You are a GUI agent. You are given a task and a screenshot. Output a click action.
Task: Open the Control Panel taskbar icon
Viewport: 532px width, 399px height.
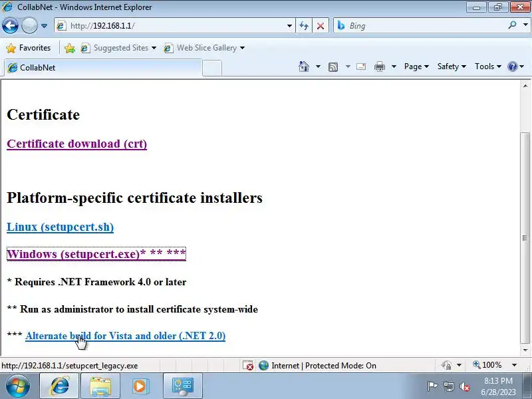click(182, 386)
